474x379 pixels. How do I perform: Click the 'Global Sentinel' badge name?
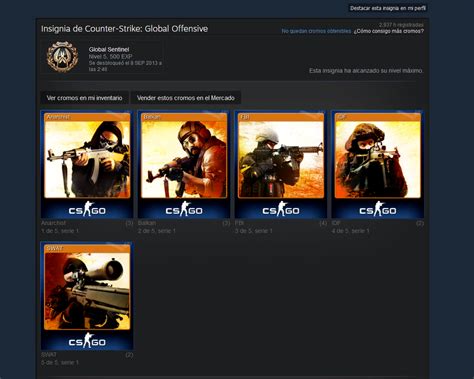109,49
